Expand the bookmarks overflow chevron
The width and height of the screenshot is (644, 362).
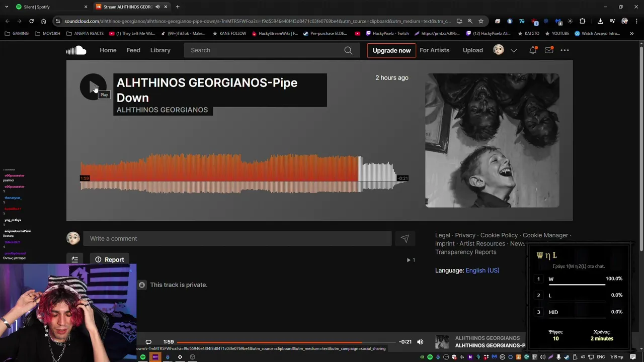(631, 34)
